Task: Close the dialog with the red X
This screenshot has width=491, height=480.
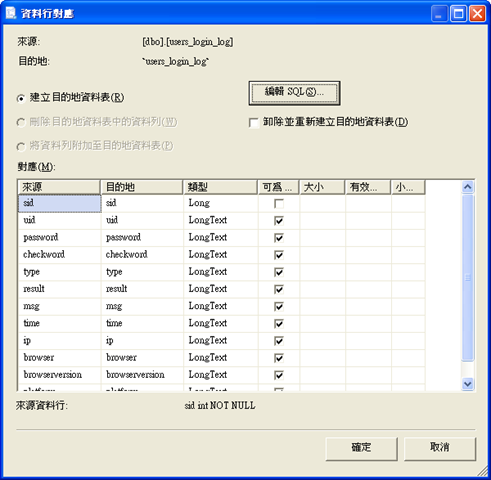Action: 477,14
